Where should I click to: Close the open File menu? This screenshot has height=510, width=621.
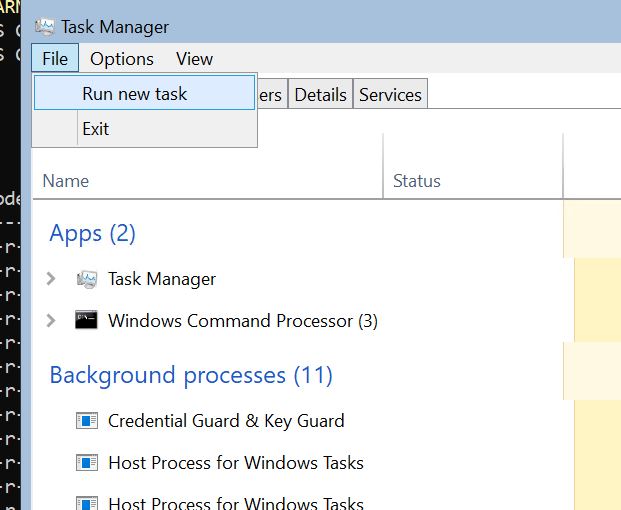point(55,59)
